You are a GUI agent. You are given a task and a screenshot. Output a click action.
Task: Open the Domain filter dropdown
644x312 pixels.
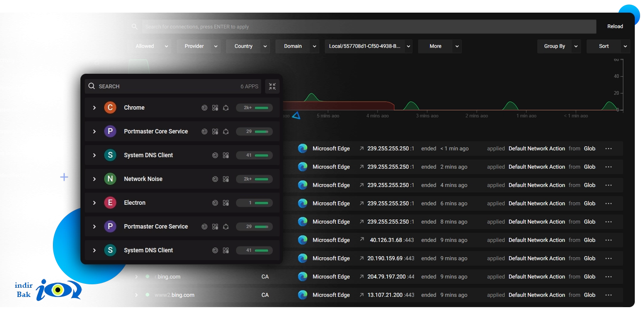[298, 46]
